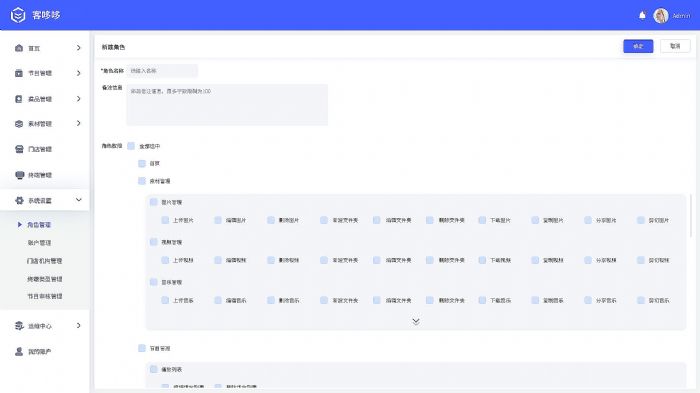Screen dimensions: 700x393
Task: Check the 全部选中 select-all checkbox
Action: [131, 146]
